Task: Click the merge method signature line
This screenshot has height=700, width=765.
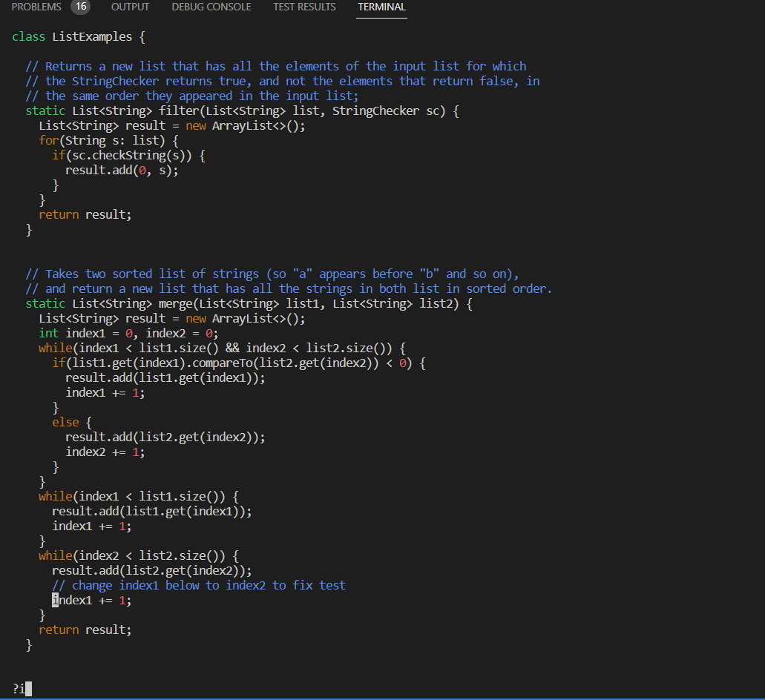Action: click(x=249, y=303)
